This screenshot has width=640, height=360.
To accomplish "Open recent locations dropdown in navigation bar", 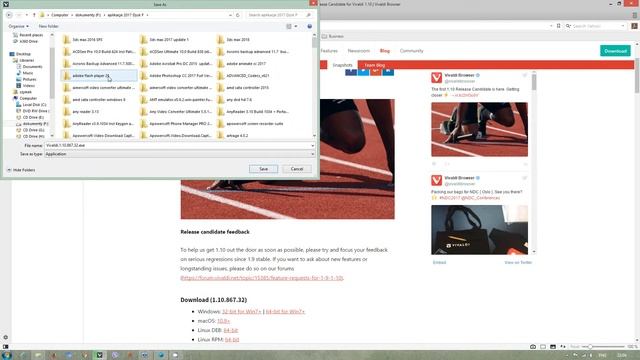I will tap(27, 15).
